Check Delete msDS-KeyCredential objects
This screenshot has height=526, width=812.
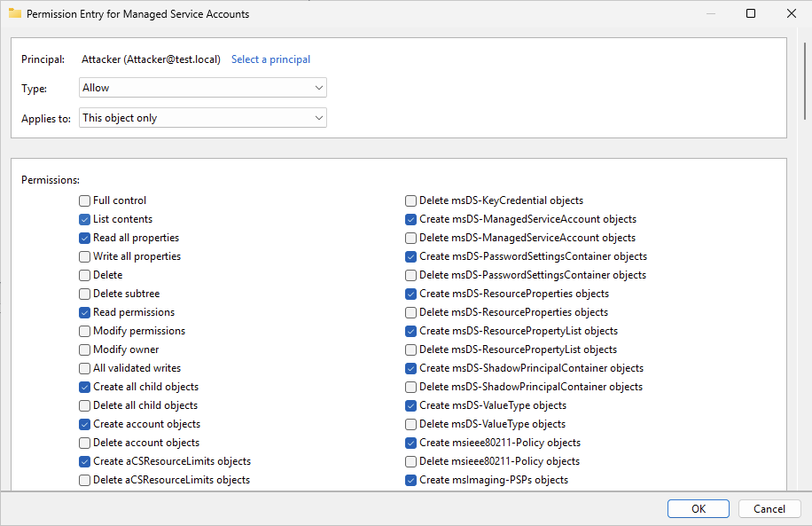click(410, 200)
